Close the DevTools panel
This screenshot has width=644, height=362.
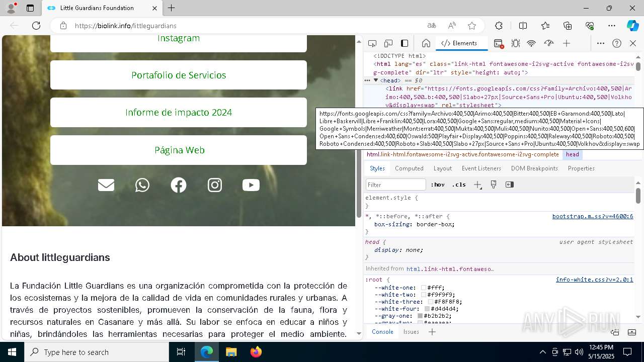click(x=633, y=43)
